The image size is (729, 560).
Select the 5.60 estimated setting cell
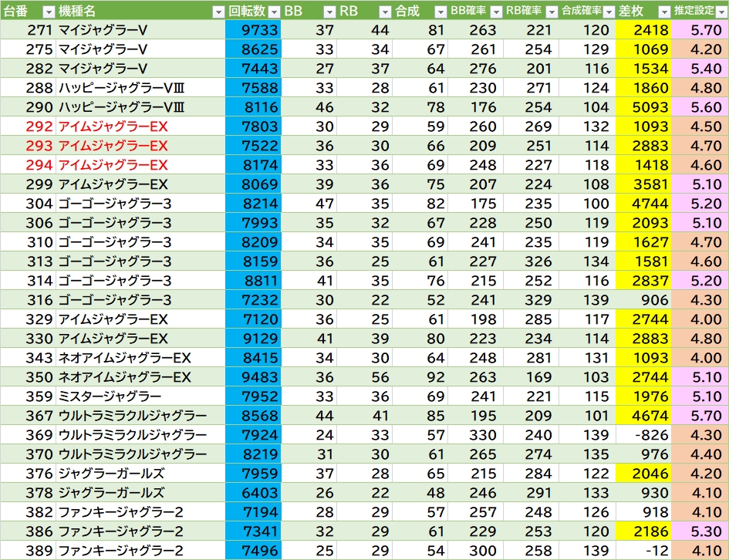(x=700, y=107)
